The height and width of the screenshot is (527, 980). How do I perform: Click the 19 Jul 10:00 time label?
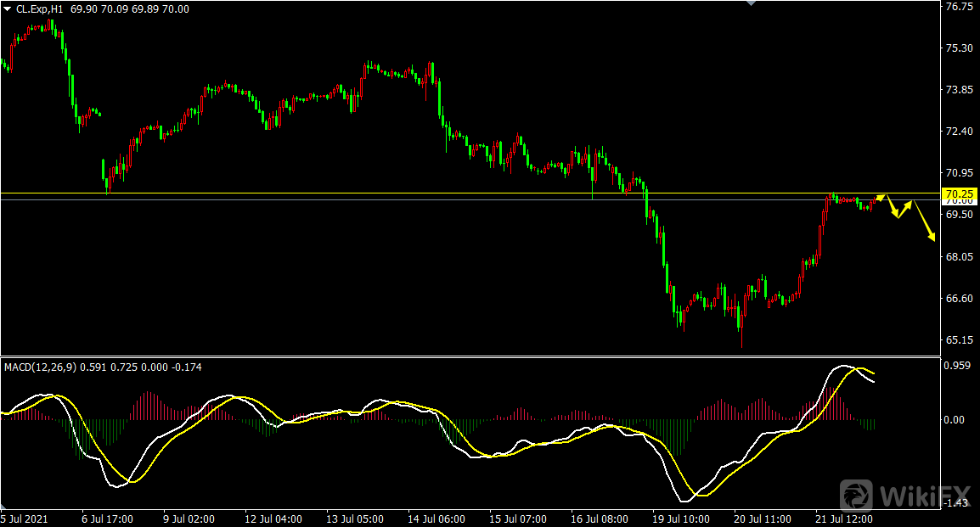(x=682, y=518)
